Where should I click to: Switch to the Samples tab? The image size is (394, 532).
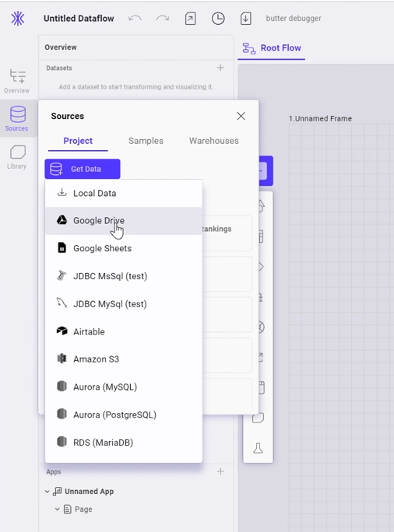(146, 141)
